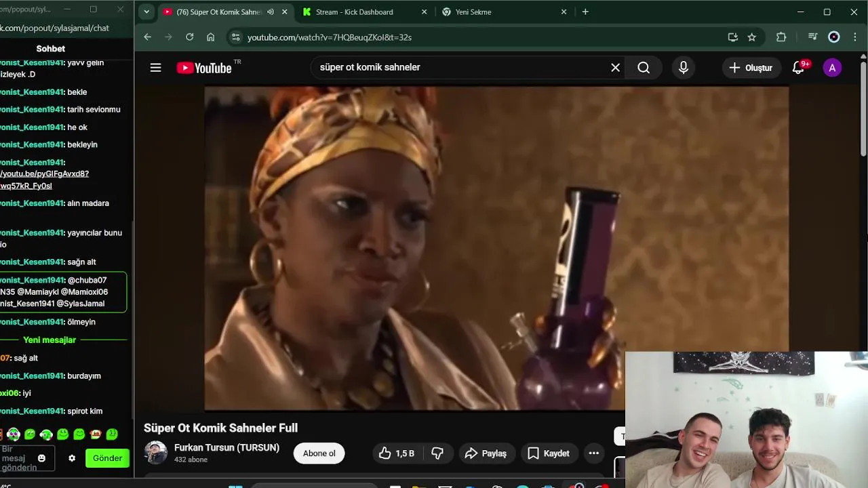Click the Sohbet chat header

(x=51, y=49)
